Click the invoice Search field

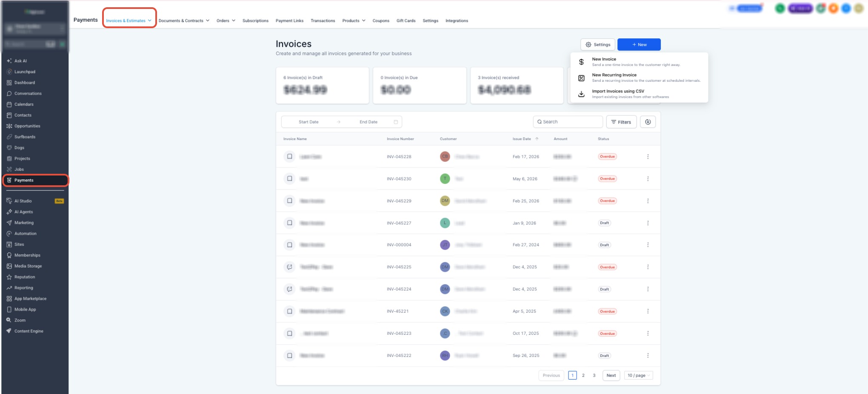pyautogui.click(x=568, y=122)
